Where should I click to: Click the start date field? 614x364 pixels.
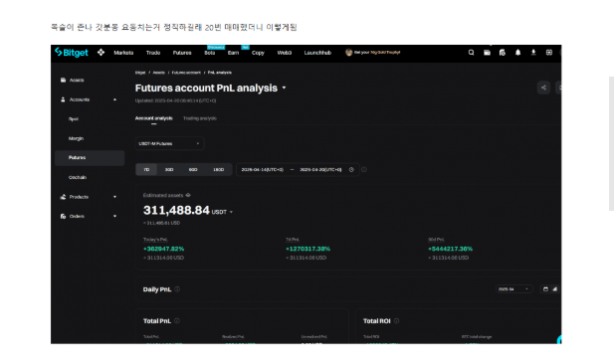click(x=263, y=169)
